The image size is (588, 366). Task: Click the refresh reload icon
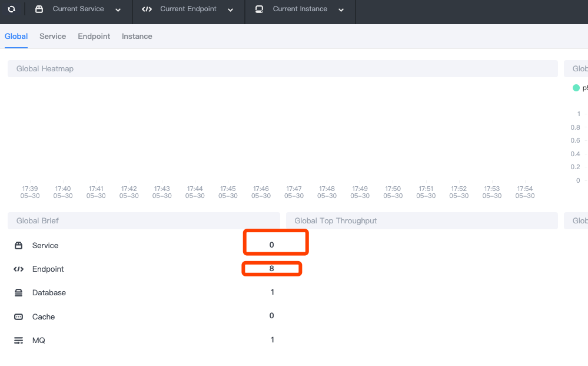(x=12, y=9)
